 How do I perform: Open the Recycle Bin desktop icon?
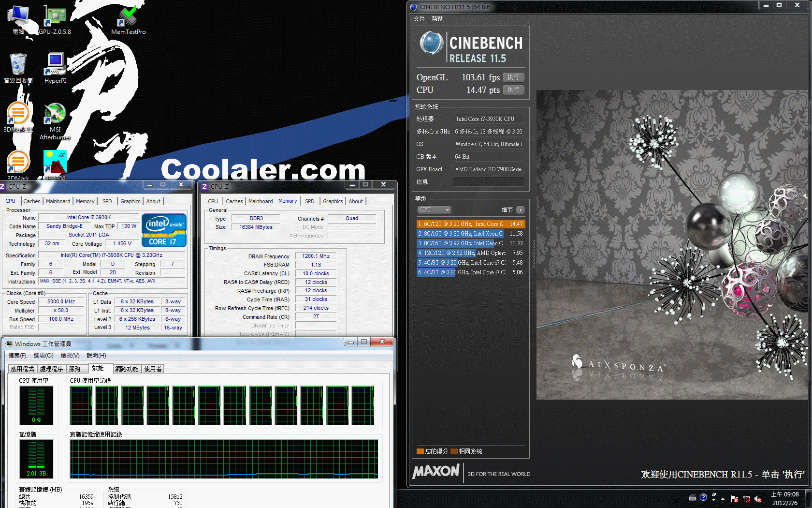click(x=18, y=68)
